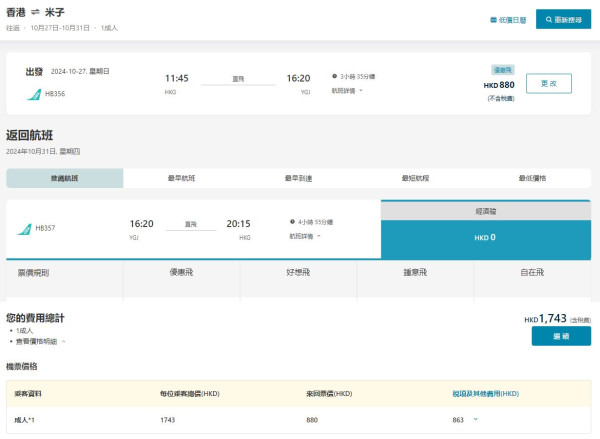Select the 推薦航班 sorting tab
Screen dimensions: 600x439
pos(64,178)
